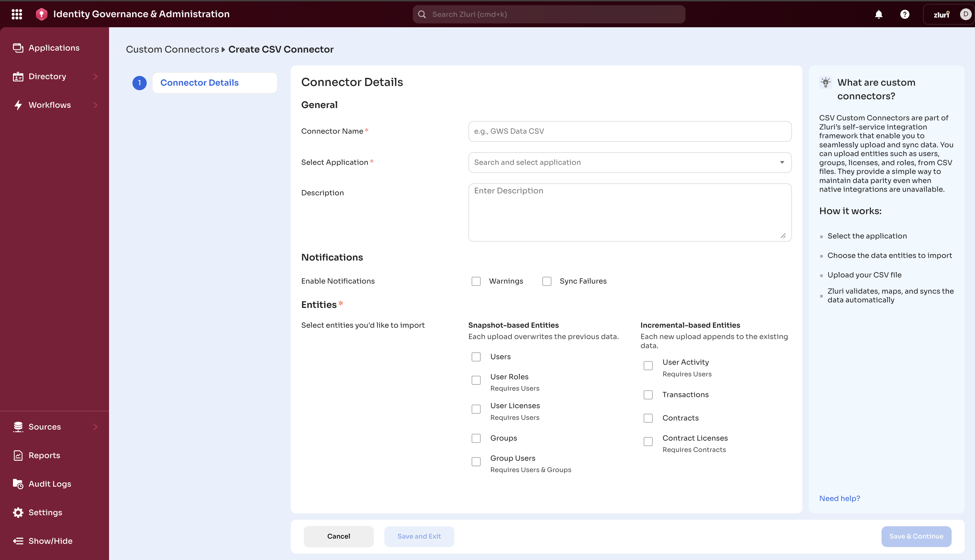The height and width of the screenshot is (560, 975).
Task: Click the Cancel button
Action: (338, 536)
